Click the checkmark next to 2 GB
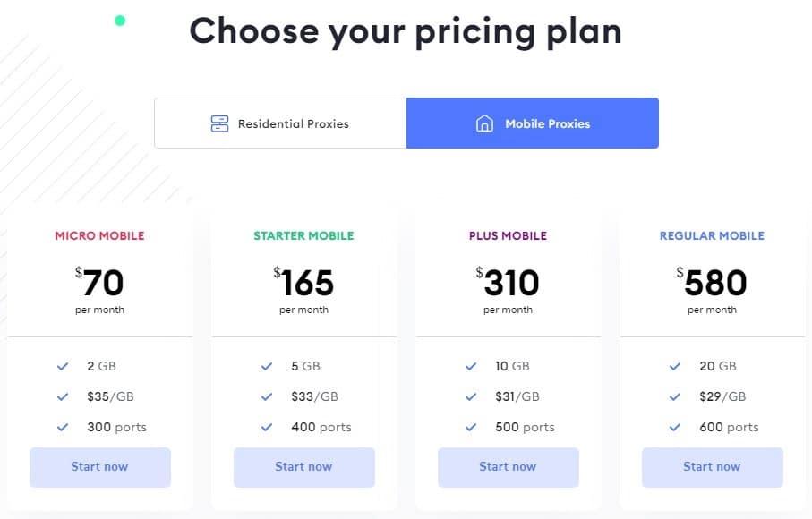This screenshot has width=812, height=519. point(63,366)
